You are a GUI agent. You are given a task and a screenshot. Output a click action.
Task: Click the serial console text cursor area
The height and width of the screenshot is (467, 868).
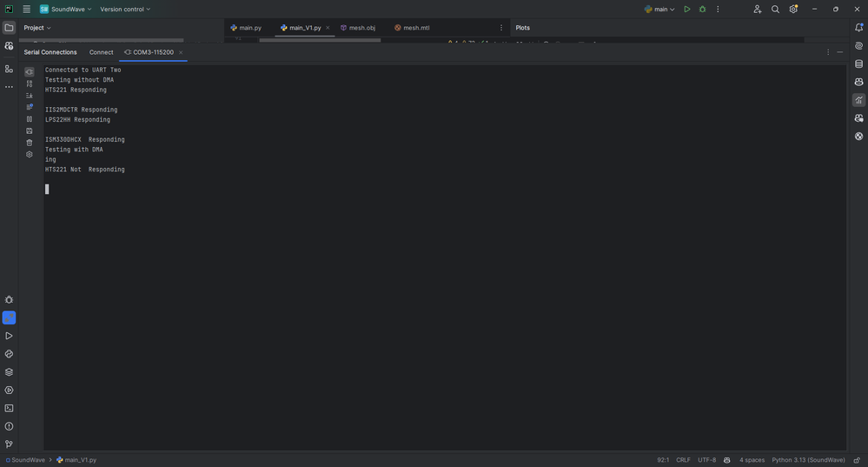pos(47,189)
